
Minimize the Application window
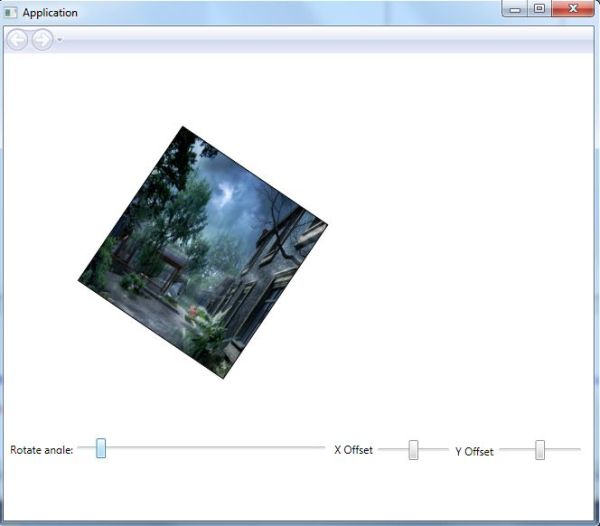coord(515,9)
